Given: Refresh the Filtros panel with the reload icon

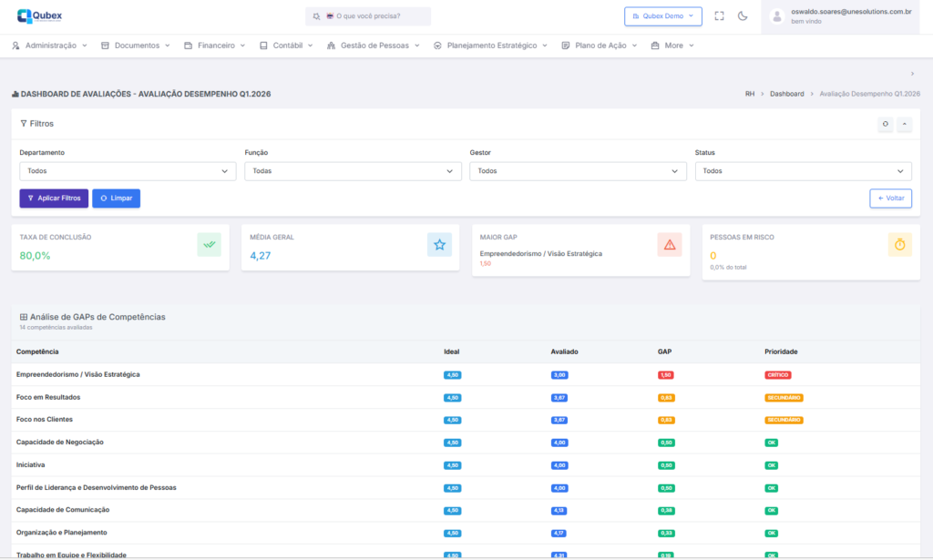Looking at the screenshot, I should (885, 124).
